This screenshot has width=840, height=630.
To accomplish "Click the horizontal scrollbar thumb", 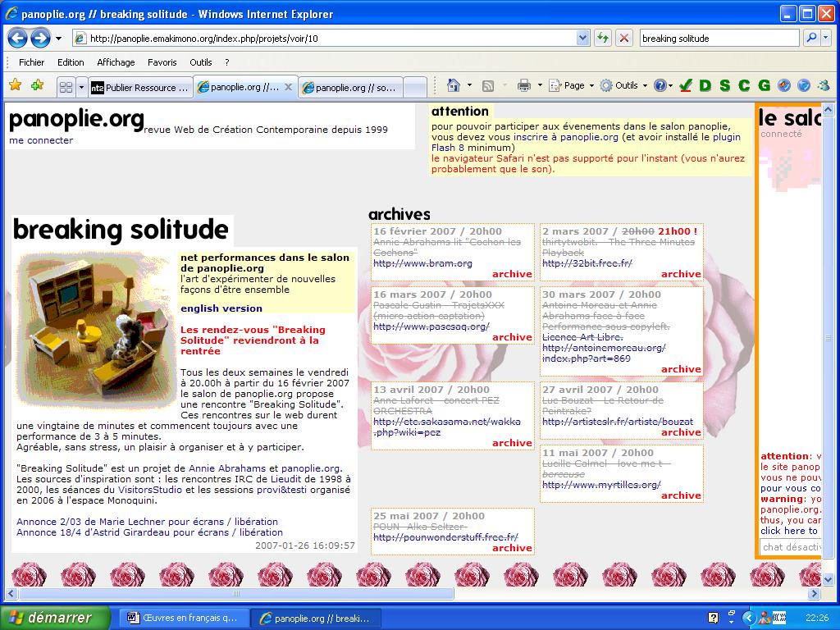I will pos(237,594).
